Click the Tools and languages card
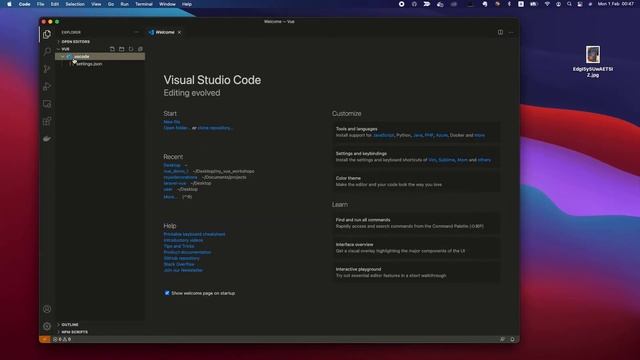This screenshot has width=640, height=360. (416, 132)
